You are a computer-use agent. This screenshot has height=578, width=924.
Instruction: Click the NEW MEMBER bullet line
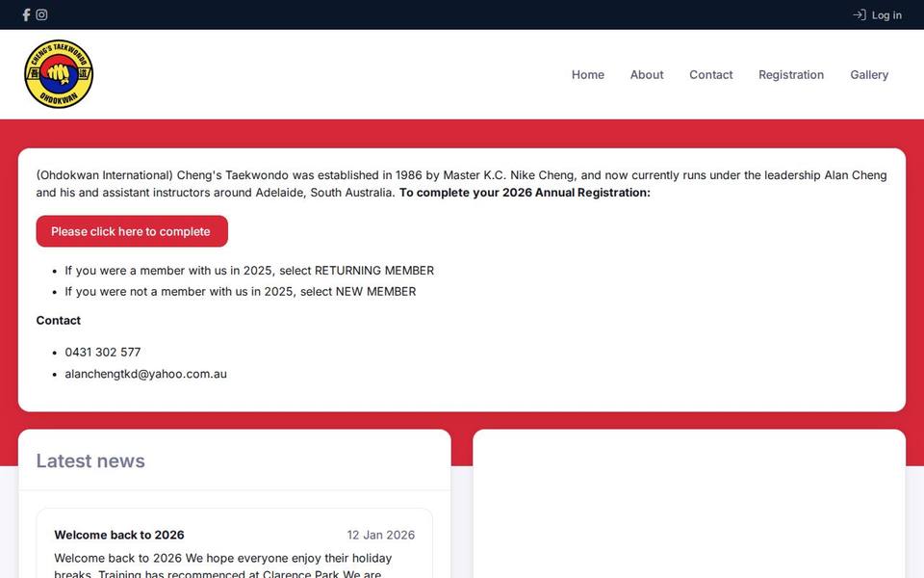(241, 291)
